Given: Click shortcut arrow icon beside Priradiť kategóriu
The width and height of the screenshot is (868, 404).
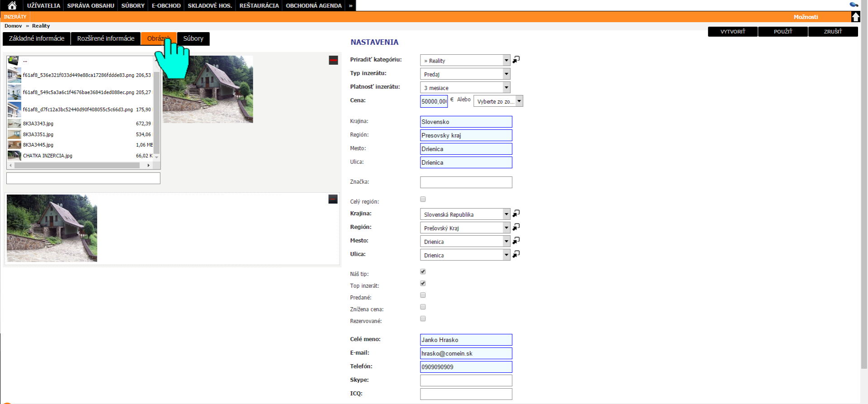Looking at the screenshot, I should pyautogui.click(x=516, y=60).
